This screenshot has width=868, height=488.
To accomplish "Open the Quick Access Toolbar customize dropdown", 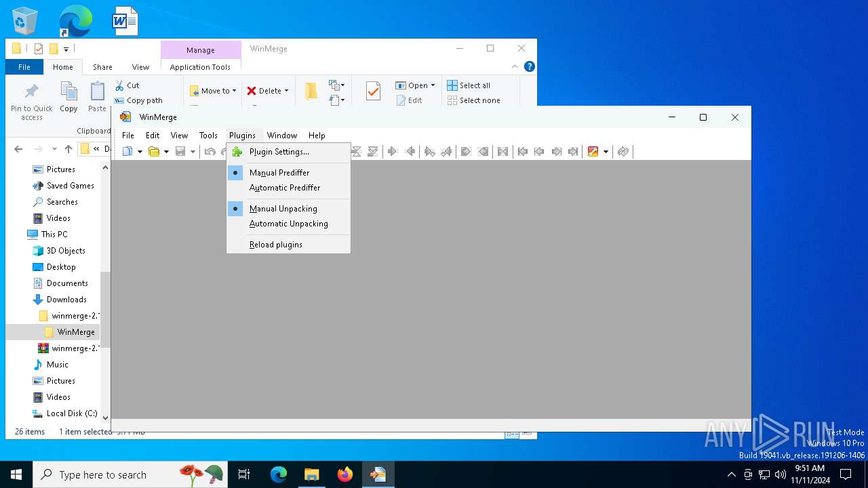I will coord(66,49).
